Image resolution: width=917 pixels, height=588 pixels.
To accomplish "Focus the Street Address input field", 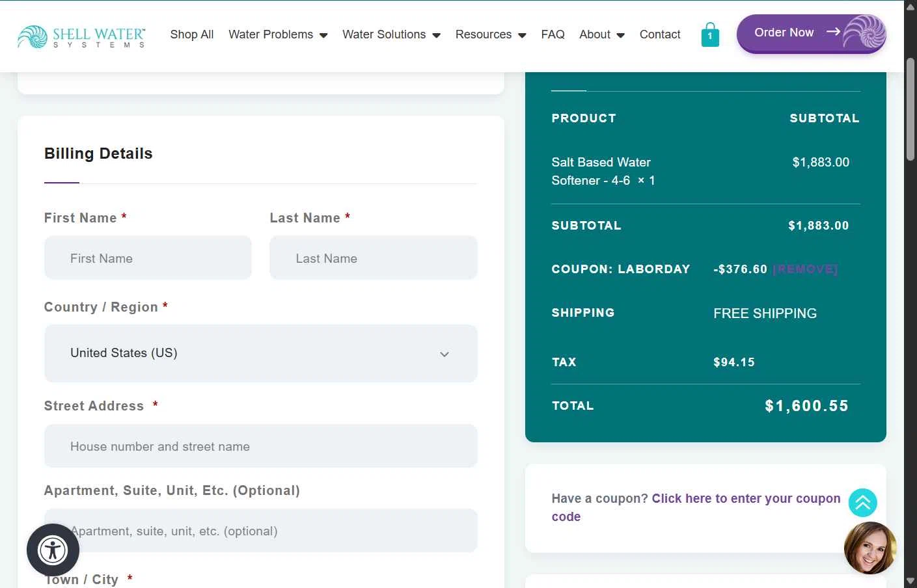I will pyautogui.click(x=261, y=446).
